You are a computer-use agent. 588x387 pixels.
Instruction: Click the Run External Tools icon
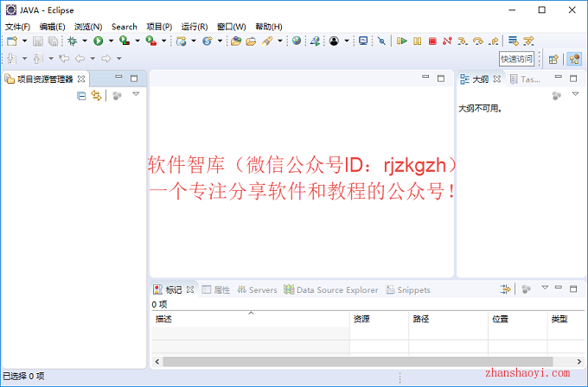click(x=151, y=41)
